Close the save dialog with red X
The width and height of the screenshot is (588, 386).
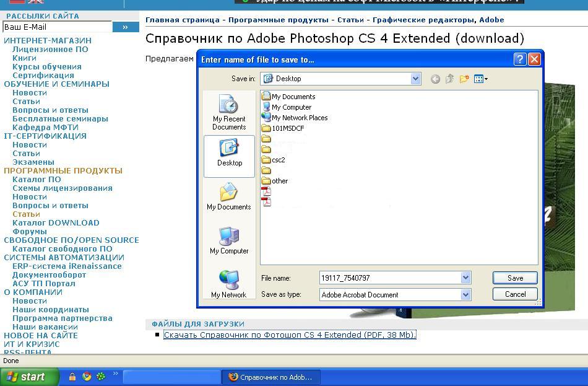[534, 59]
